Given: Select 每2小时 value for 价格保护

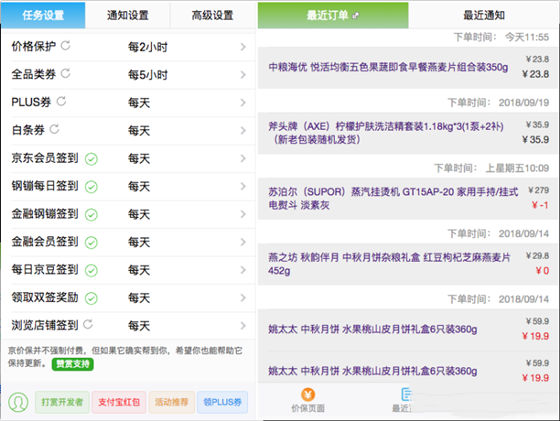Looking at the screenshot, I should tap(148, 47).
